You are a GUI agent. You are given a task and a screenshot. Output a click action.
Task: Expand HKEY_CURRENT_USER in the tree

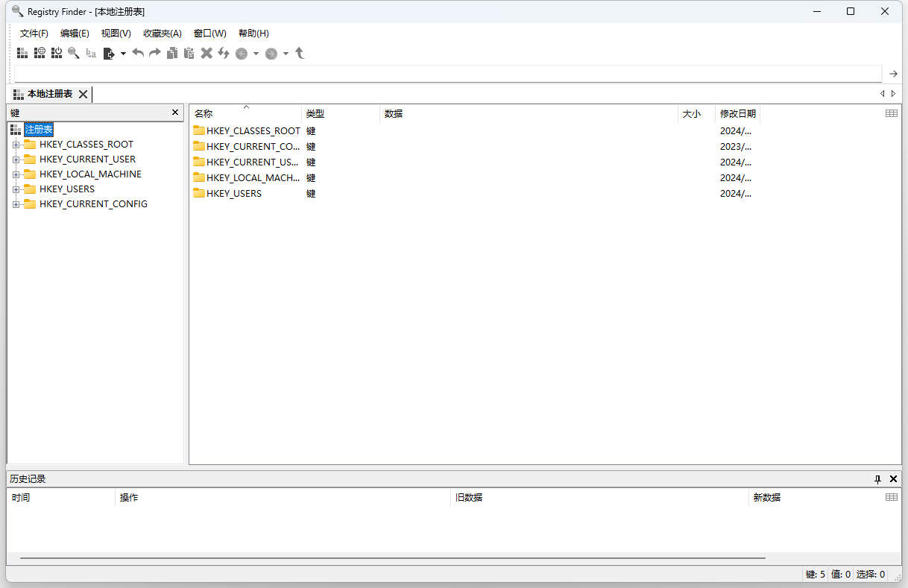16,159
